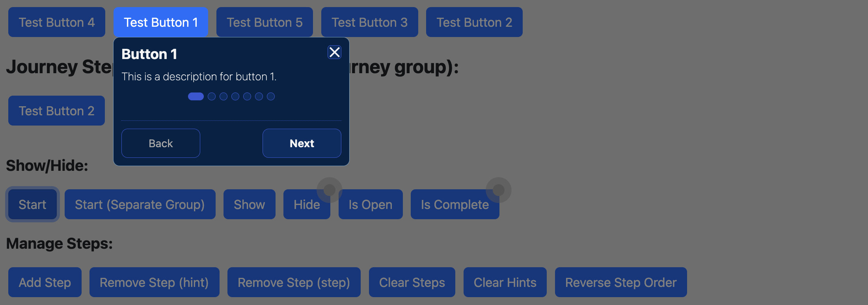Click the hint beacon on Is Complete
The width and height of the screenshot is (868, 305).
pos(499,190)
